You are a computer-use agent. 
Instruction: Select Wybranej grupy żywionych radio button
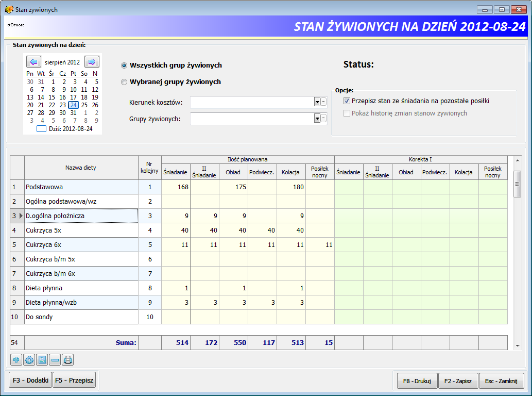pos(124,82)
